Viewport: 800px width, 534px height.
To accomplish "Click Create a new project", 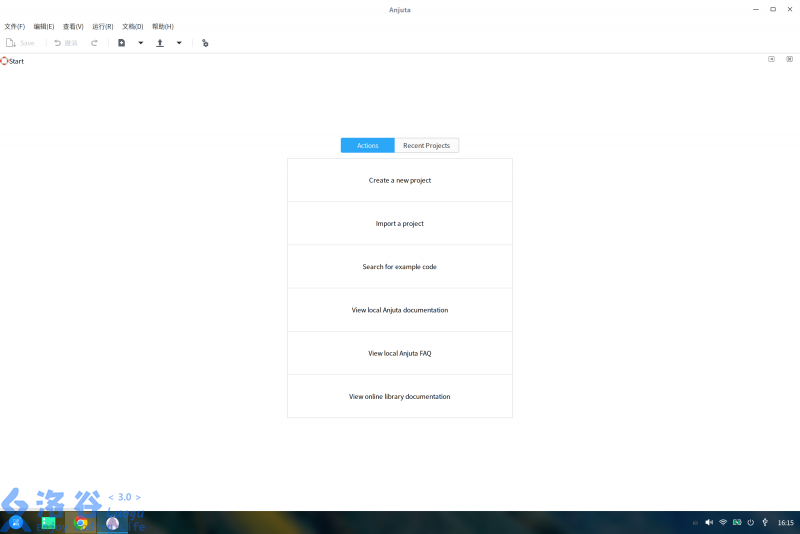I will pos(400,181).
